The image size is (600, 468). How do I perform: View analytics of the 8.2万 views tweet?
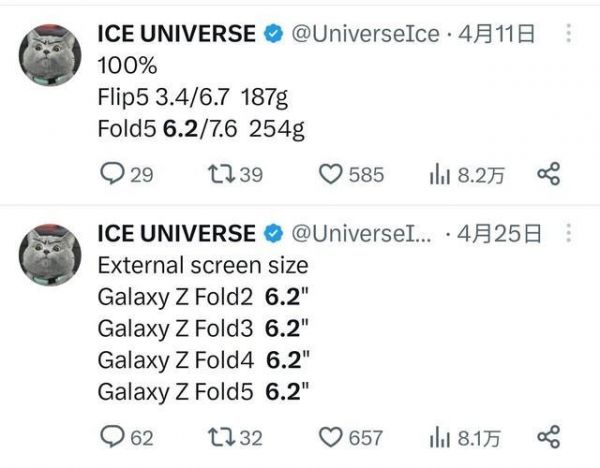click(438, 175)
